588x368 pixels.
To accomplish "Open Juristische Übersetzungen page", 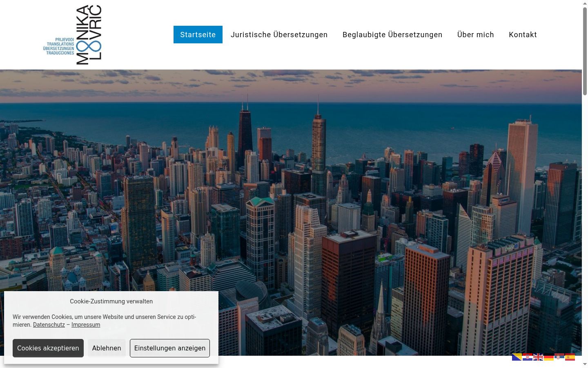I will tap(279, 35).
